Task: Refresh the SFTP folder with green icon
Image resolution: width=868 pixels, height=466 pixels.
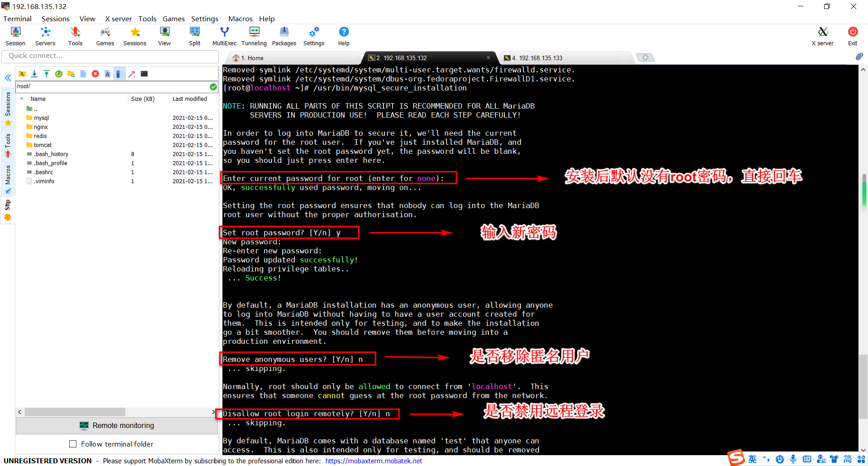Action: point(59,74)
